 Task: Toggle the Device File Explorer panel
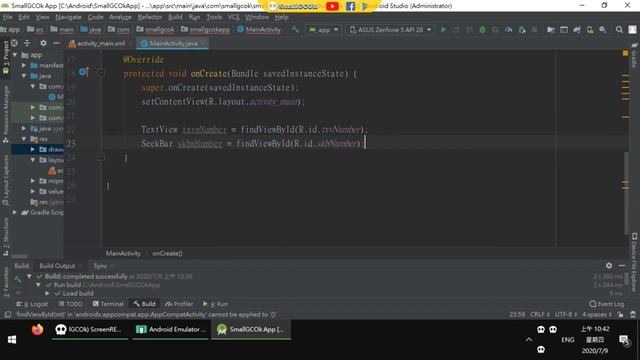click(x=634, y=262)
